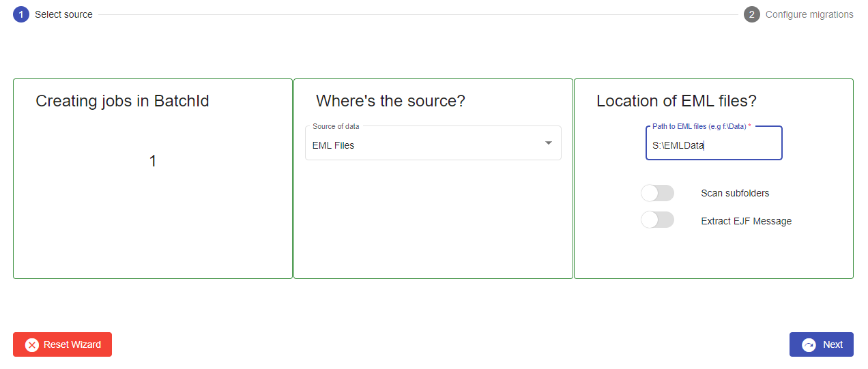Click the Extract EJF Message label text
The height and width of the screenshot is (369, 868).
point(746,221)
